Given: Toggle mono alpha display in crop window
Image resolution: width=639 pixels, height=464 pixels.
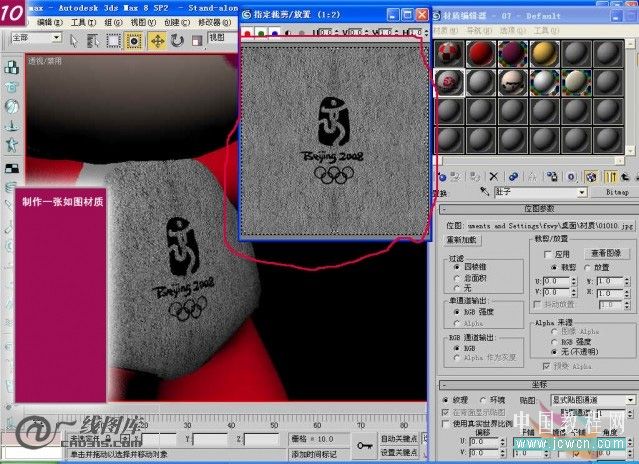Looking at the screenshot, I should 288,33.
